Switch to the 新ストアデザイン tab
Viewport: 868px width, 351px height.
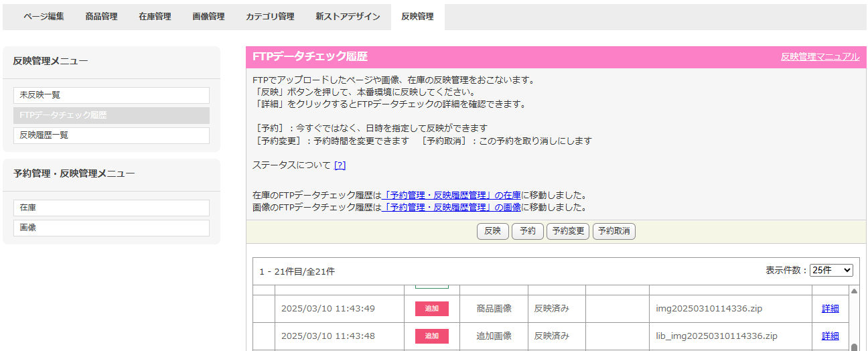coord(348,17)
